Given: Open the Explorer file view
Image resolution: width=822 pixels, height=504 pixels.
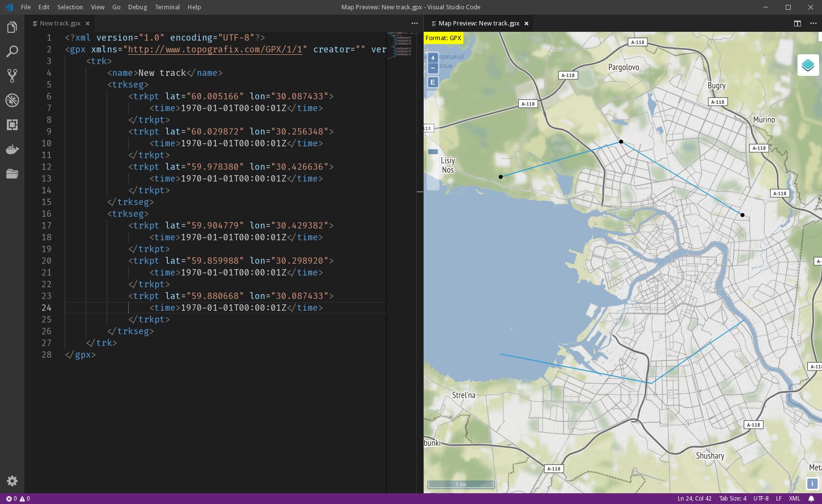Looking at the screenshot, I should point(12,27).
